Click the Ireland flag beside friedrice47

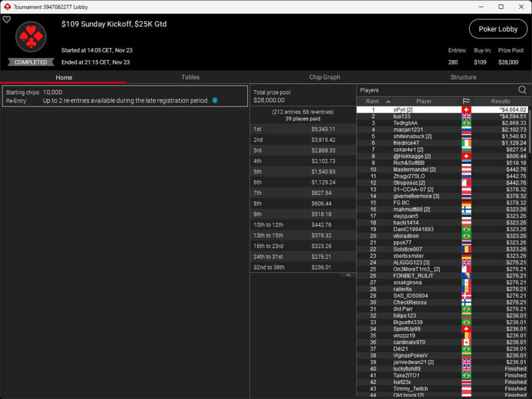coord(466,143)
